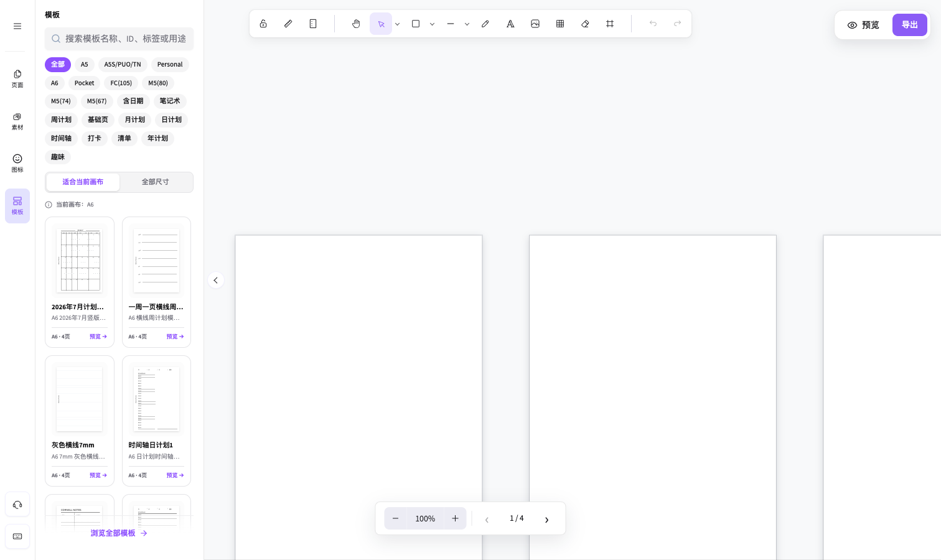941x560 pixels.
Task: Zoom out with the minus button
Action: pos(395,518)
